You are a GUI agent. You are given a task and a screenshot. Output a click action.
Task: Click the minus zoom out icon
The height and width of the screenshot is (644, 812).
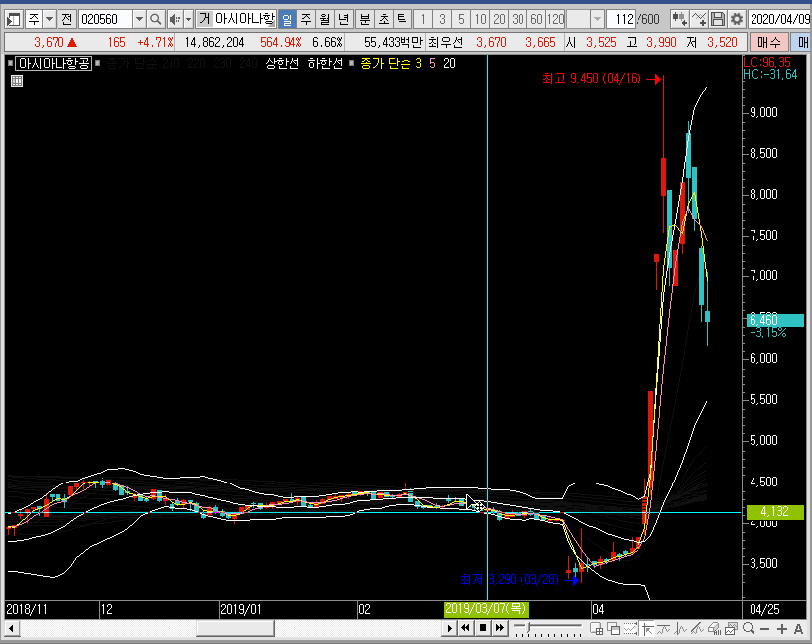coord(764,629)
